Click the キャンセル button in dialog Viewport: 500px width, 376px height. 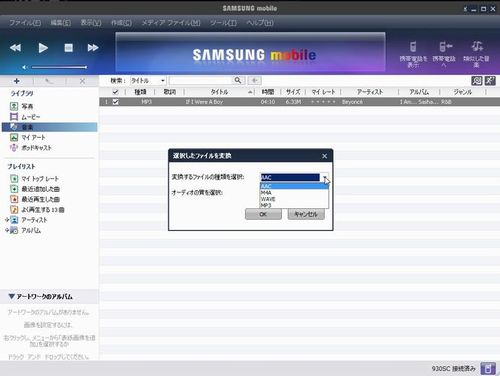(306, 214)
